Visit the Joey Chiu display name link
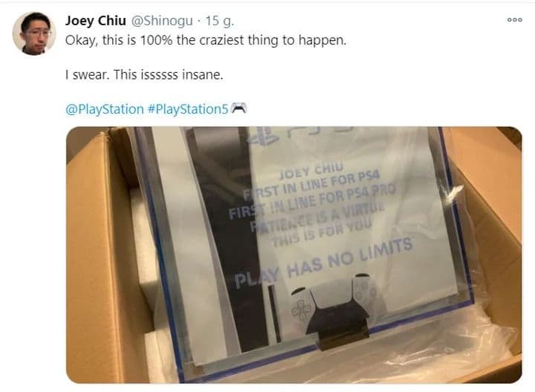The height and width of the screenshot is (392, 535). click(x=96, y=21)
